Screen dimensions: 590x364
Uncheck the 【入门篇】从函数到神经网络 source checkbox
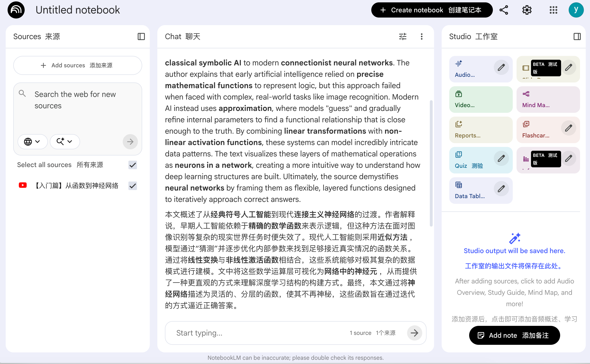pos(133,186)
